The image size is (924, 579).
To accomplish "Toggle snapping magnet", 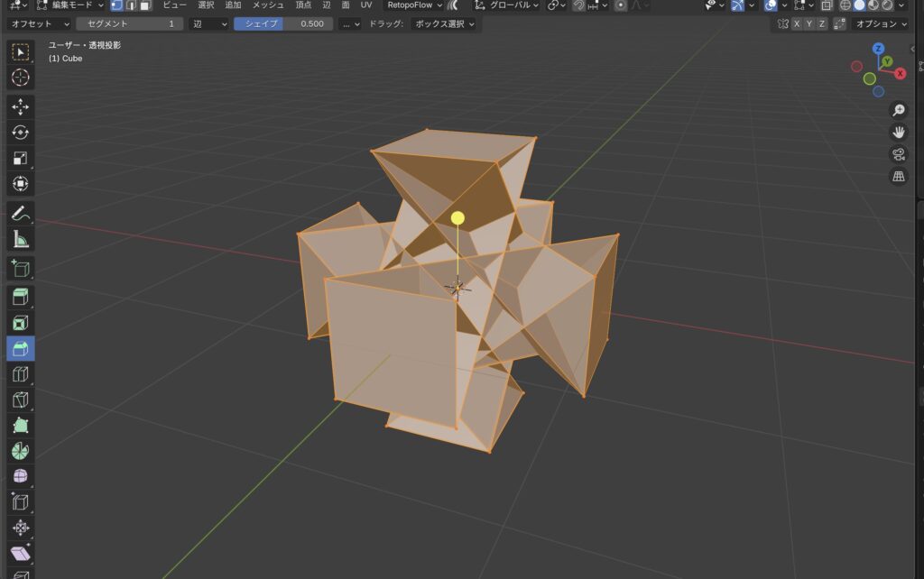I will [578, 5].
